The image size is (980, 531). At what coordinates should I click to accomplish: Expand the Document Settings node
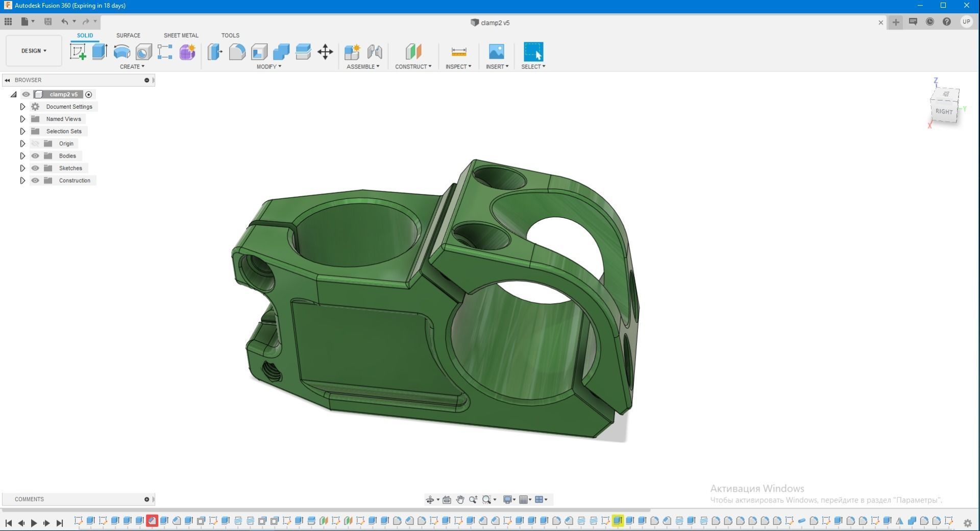22,107
